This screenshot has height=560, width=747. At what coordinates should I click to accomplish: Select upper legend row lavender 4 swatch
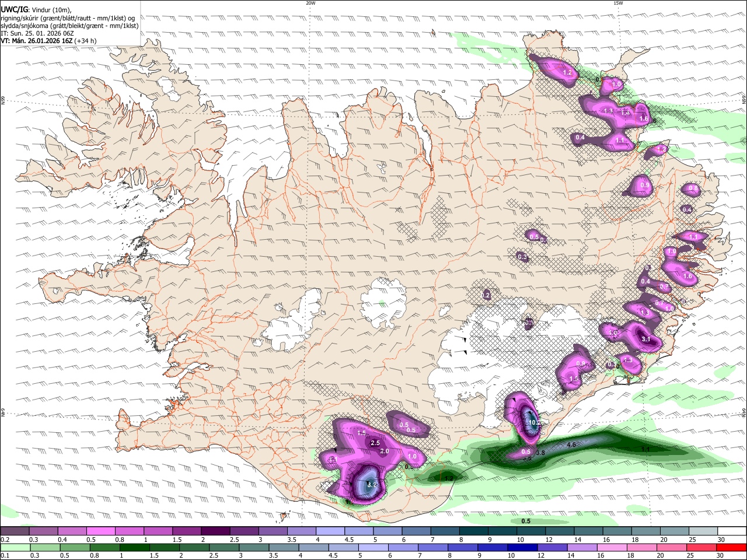point(330,531)
